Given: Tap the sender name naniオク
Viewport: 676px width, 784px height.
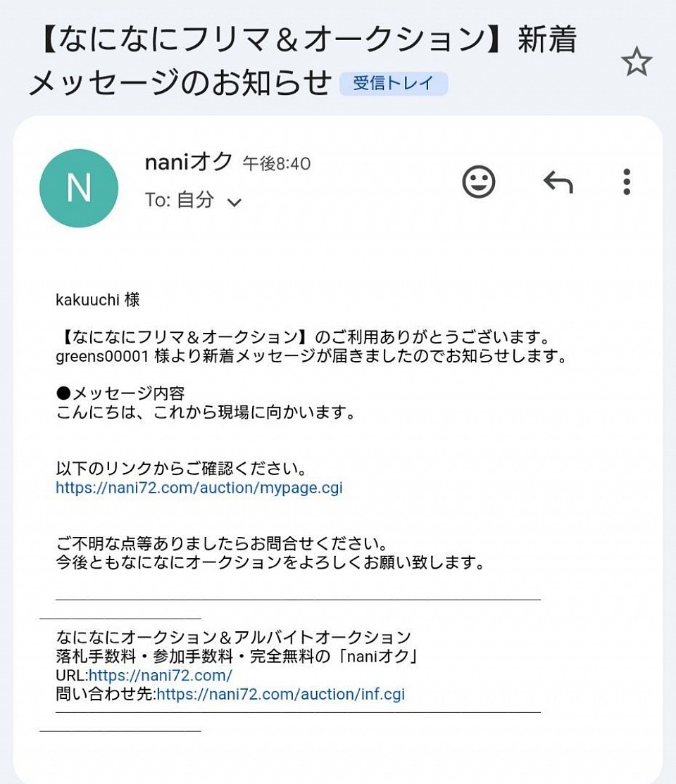Looking at the screenshot, I should 188,163.
